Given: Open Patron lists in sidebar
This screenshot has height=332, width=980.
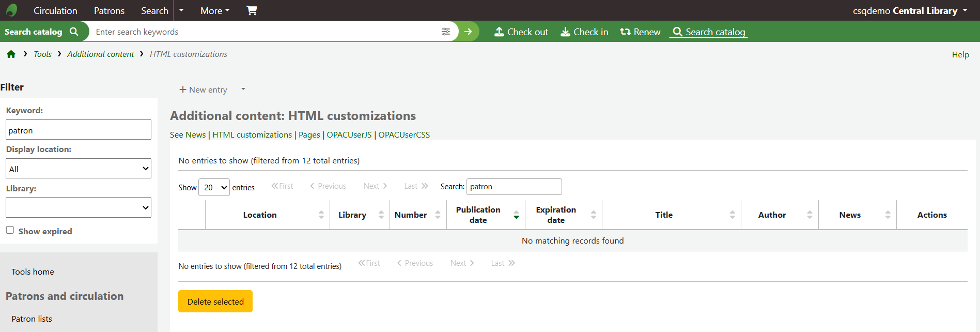Looking at the screenshot, I should point(32,319).
